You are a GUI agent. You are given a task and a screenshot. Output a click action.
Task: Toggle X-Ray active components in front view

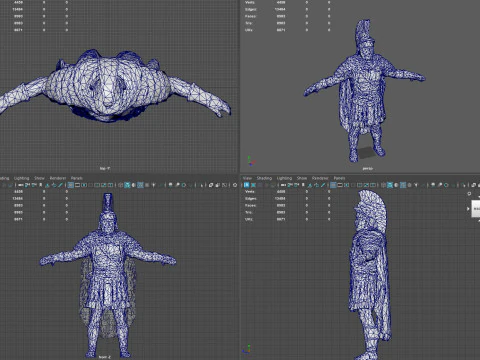coord(217,185)
